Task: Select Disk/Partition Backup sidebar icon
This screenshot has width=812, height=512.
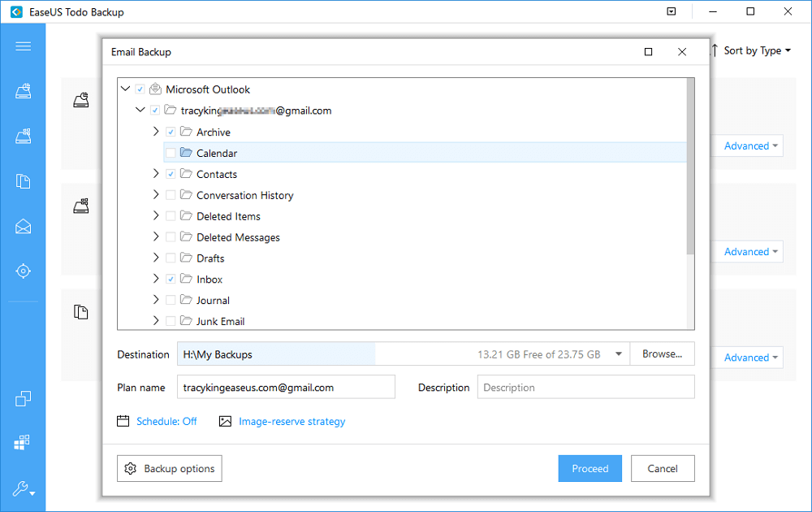Action: tap(23, 91)
